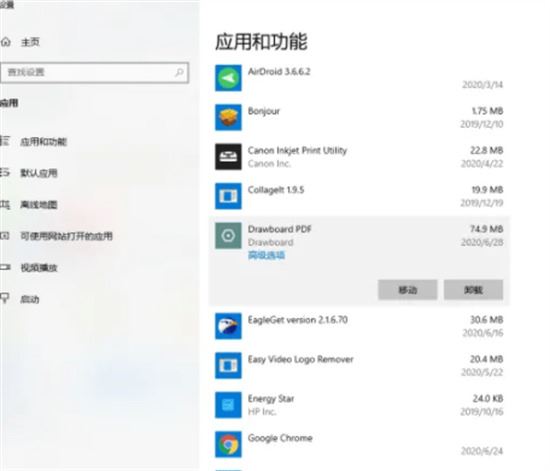This screenshot has width=550, height=471.
Task: Select the Bonjour package icon
Action: (x=228, y=117)
